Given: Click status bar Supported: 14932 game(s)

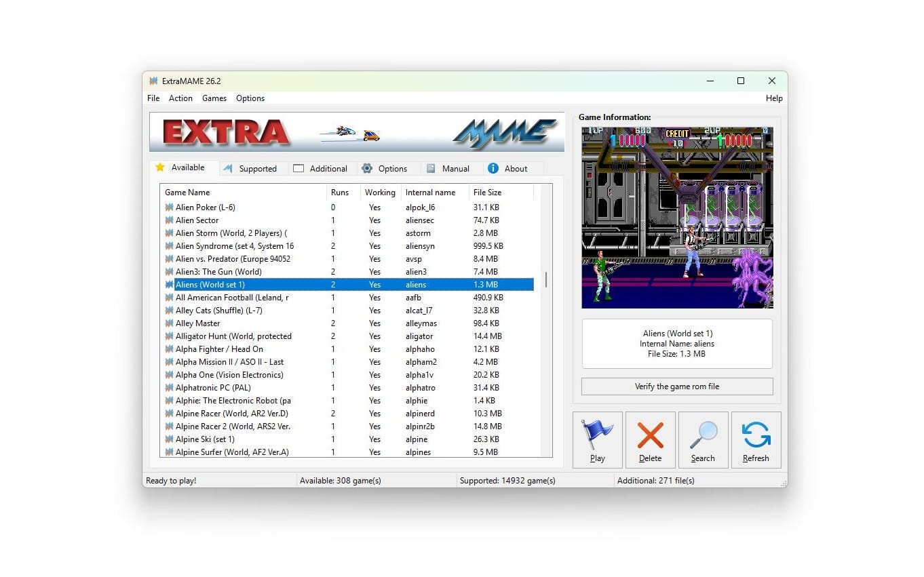Looking at the screenshot, I should click(x=507, y=481).
